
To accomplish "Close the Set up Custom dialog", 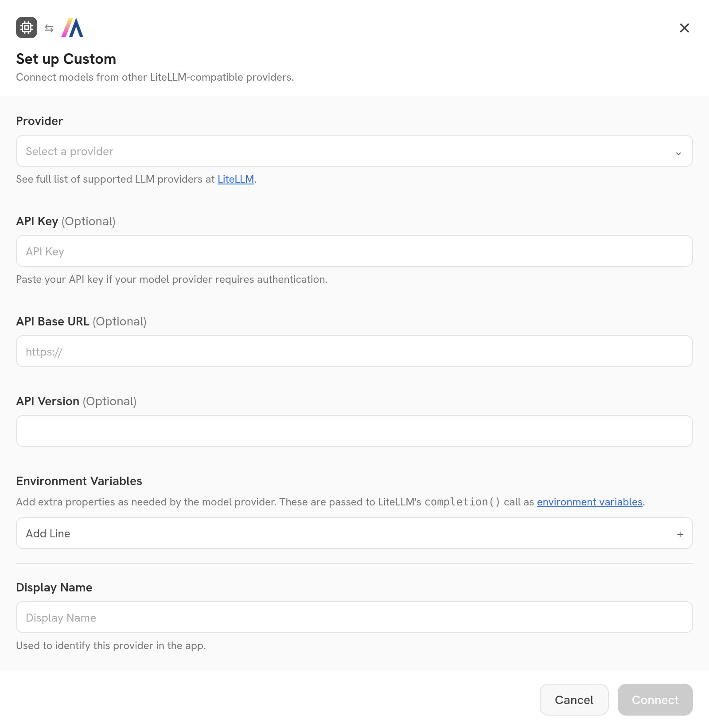I will pyautogui.click(x=684, y=28).
